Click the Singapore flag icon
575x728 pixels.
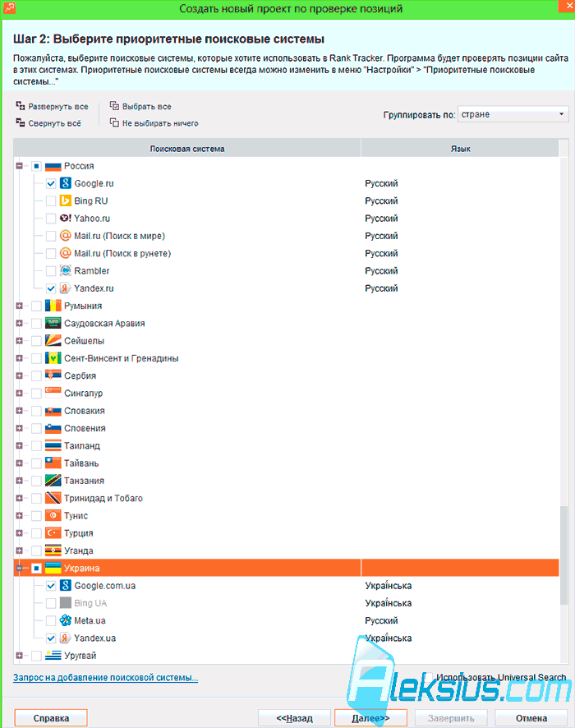point(53,394)
